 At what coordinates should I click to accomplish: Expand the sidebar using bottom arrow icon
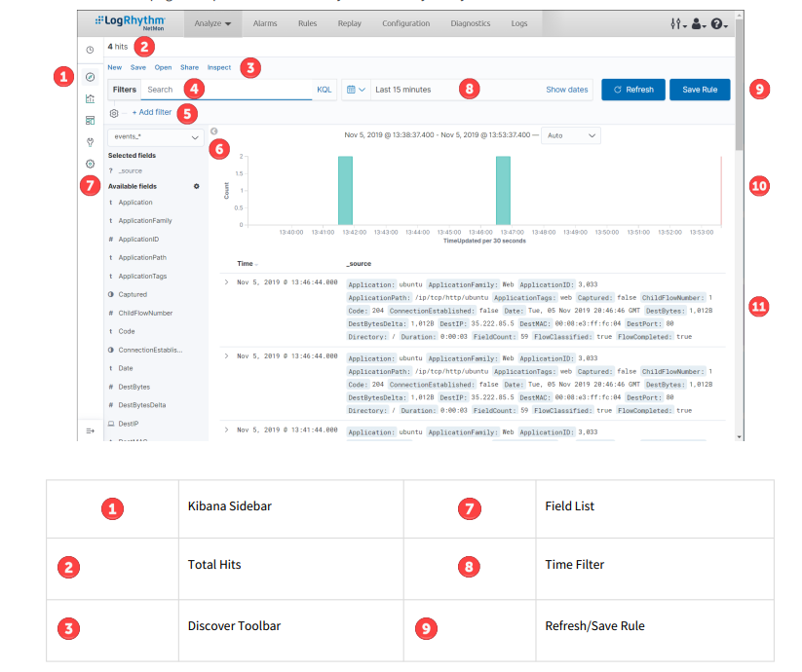click(x=91, y=430)
